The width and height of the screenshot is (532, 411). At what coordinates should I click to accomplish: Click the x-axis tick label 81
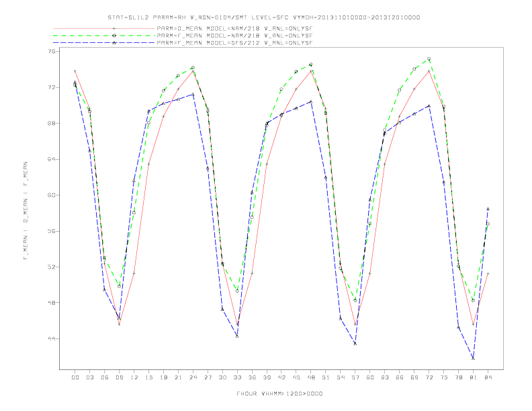[x=474, y=377]
